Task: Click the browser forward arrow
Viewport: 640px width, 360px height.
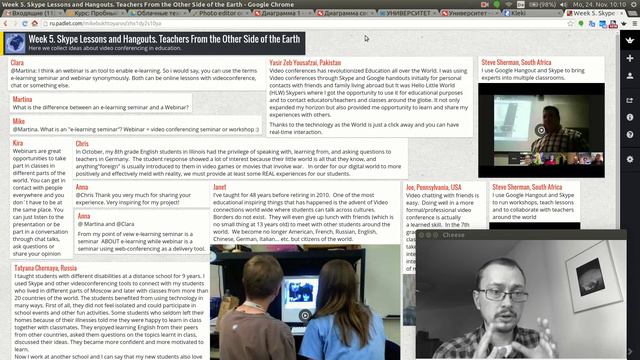Action: [x=16, y=24]
